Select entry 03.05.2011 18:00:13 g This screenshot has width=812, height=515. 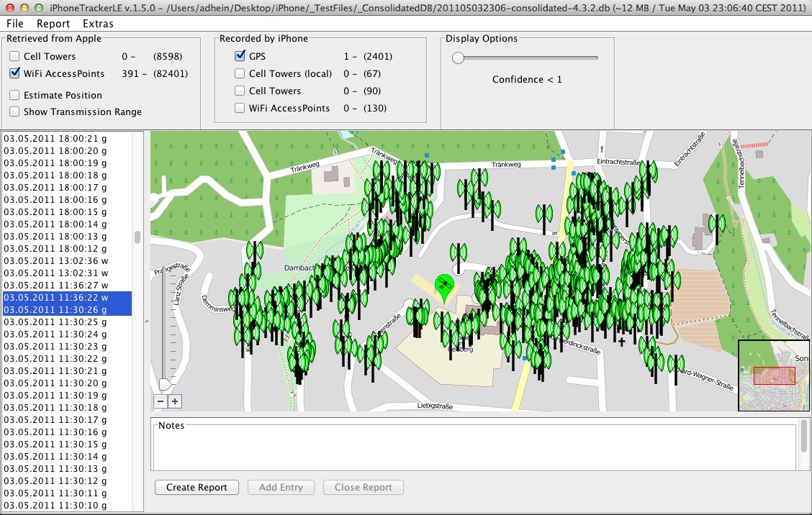click(x=68, y=236)
